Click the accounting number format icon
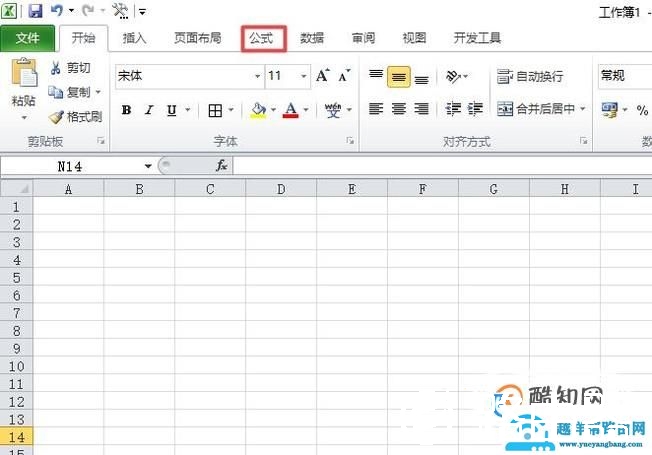Viewport: 652px width, 455px height. coord(610,110)
